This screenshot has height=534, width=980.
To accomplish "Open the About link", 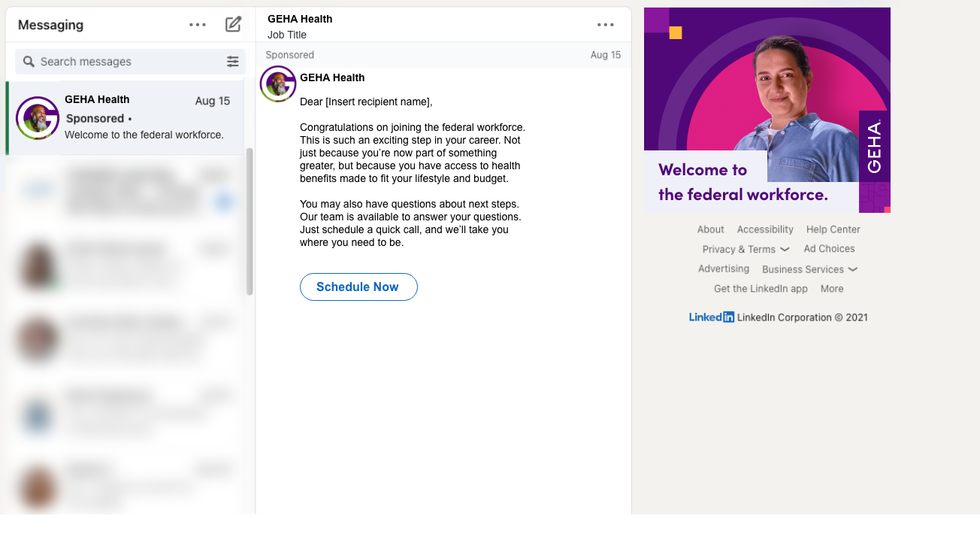I will point(710,229).
